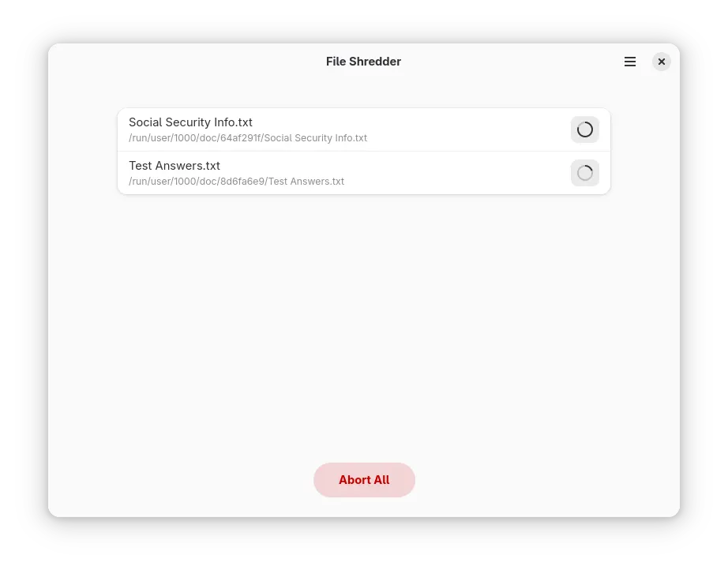Open the hamburger main menu
Screen dimensions: 728x570
(629, 62)
